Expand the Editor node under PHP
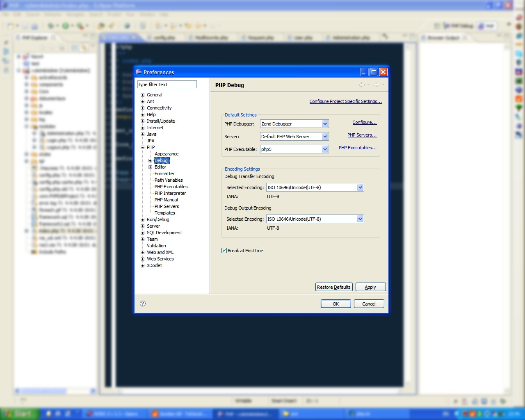 [150, 167]
